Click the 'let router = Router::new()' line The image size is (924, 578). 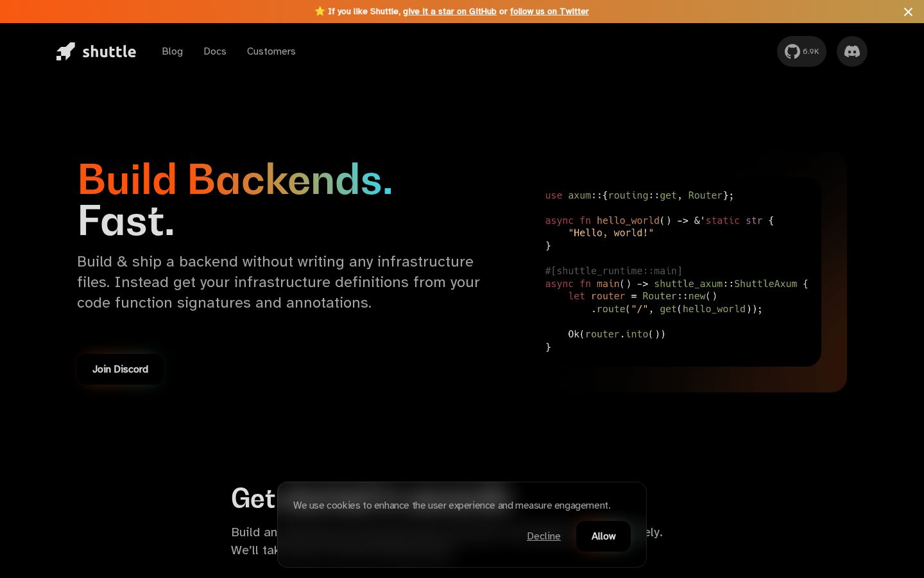pos(642,296)
